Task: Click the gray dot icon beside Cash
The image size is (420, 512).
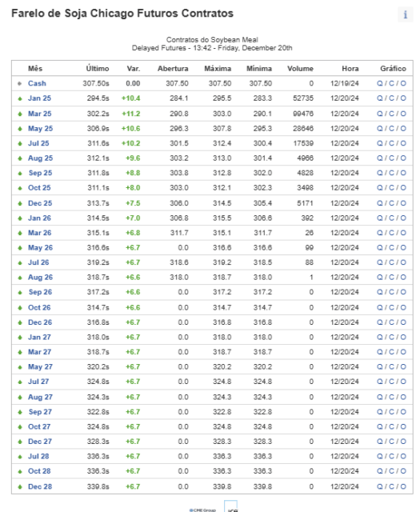Action: 19,83
